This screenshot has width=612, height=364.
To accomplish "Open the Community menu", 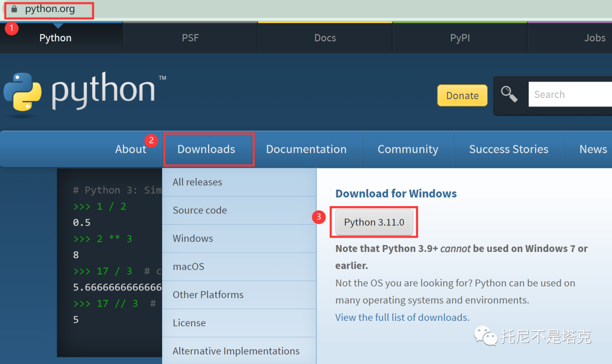I will [408, 149].
